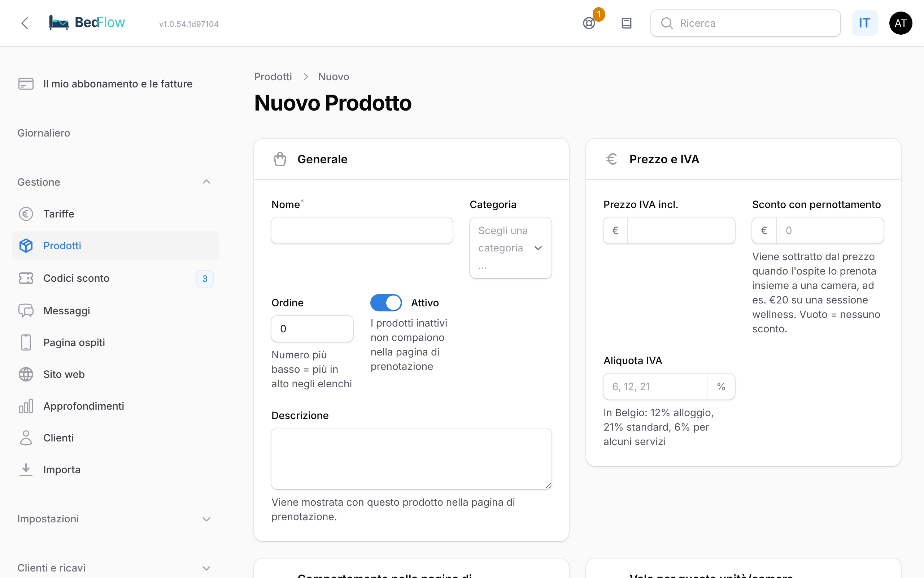Click the AT user avatar

(x=901, y=23)
